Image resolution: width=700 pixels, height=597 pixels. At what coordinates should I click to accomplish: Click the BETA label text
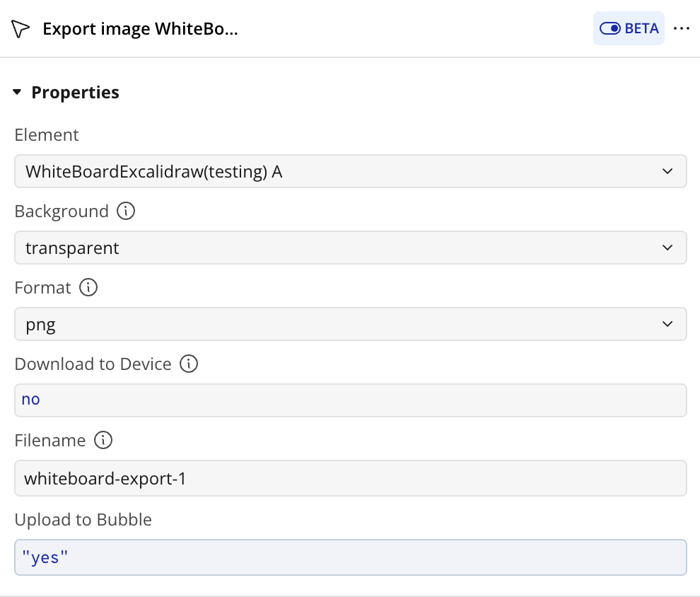[x=641, y=28]
